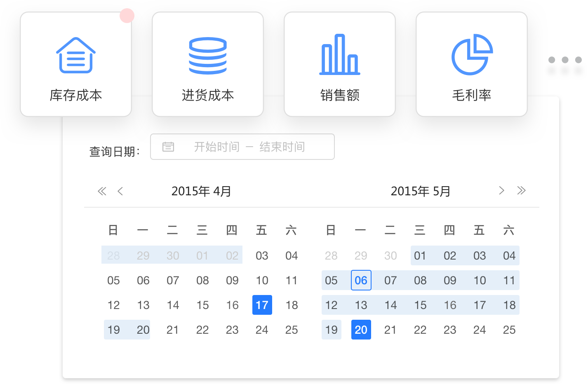Click the 2015年 5月 header

pyautogui.click(x=421, y=191)
